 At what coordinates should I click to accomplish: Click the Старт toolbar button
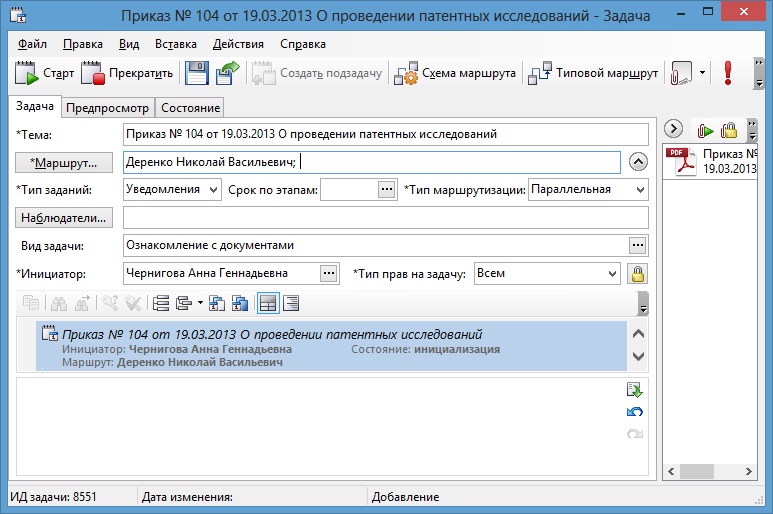click(46, 73)
